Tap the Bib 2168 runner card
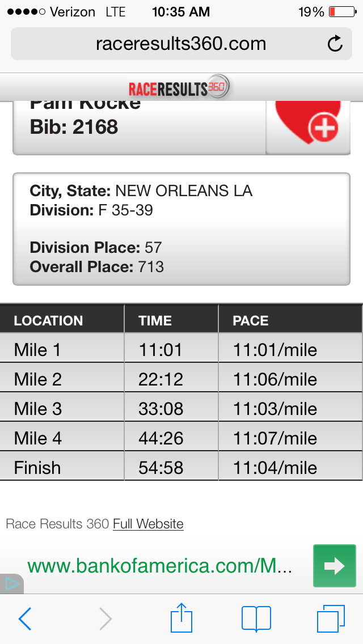Viewport: 363px width, 644px height. (139, 126)
